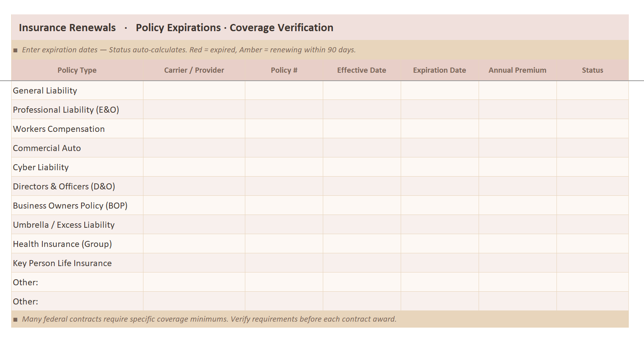Viewport: 644px width, 350px height.
Task: Select Annual Premium cell for Cyber Liability
Action: pos(518,167)
